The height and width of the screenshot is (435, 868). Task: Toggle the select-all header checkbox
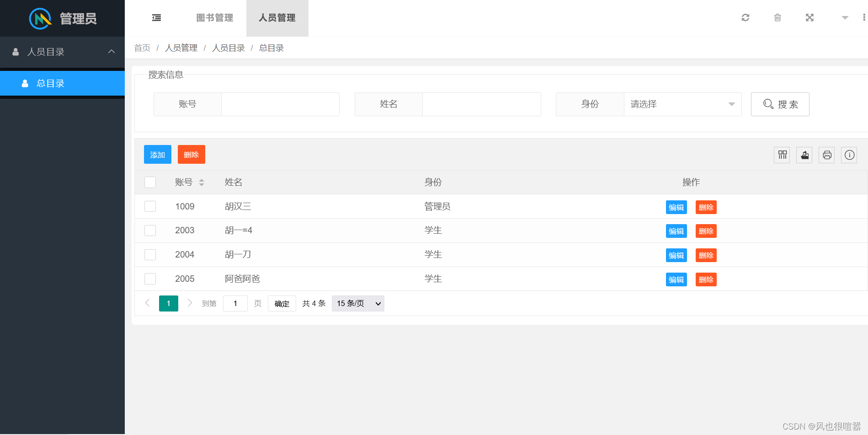point(150,182)
